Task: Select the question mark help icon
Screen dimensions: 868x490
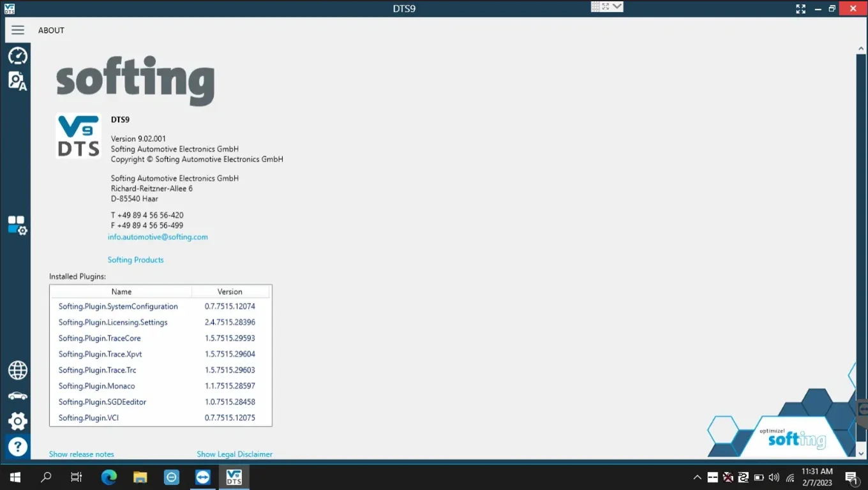Action: click(x=17, y=447)
